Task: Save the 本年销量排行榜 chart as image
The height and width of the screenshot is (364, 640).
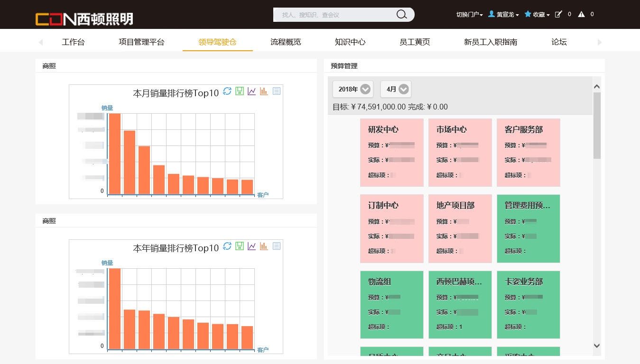Action: (x=240, y=246)
